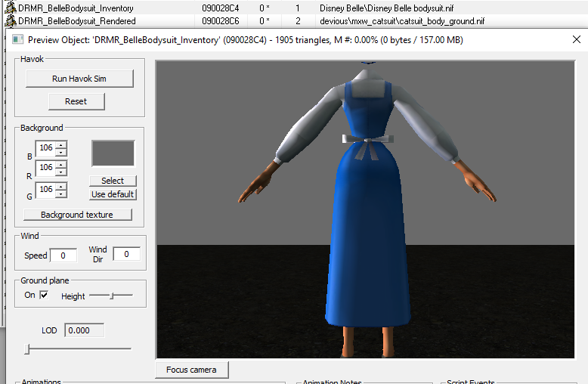
Task: Click armor icon beside DRMR_BelleBodysuit_Inventory
Action: click(x=11, y=8)
